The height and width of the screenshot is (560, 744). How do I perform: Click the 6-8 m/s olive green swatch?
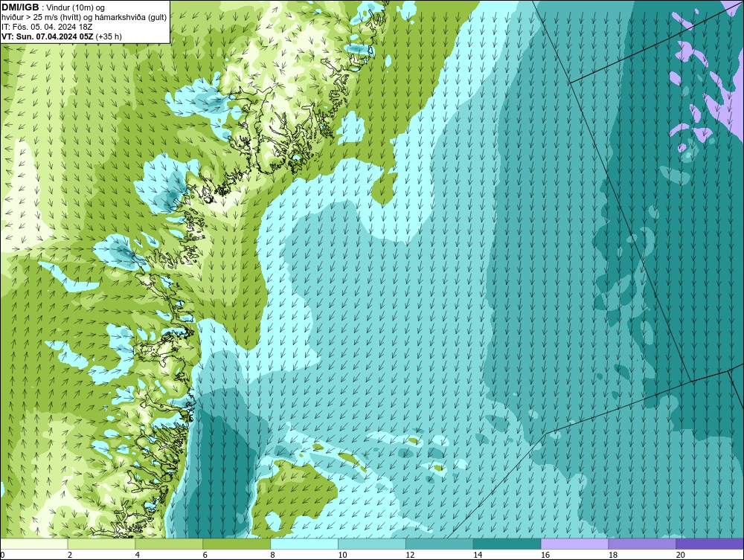coord(237,544)
